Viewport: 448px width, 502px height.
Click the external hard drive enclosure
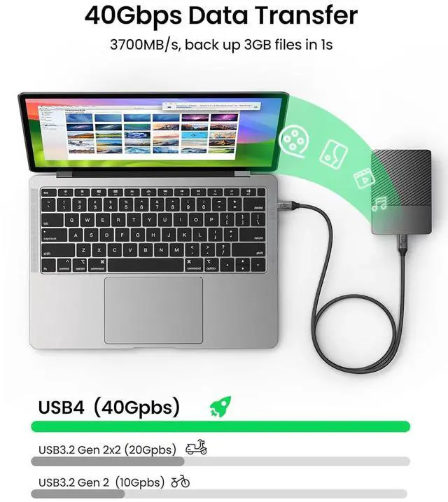click(x=401, y=191)
